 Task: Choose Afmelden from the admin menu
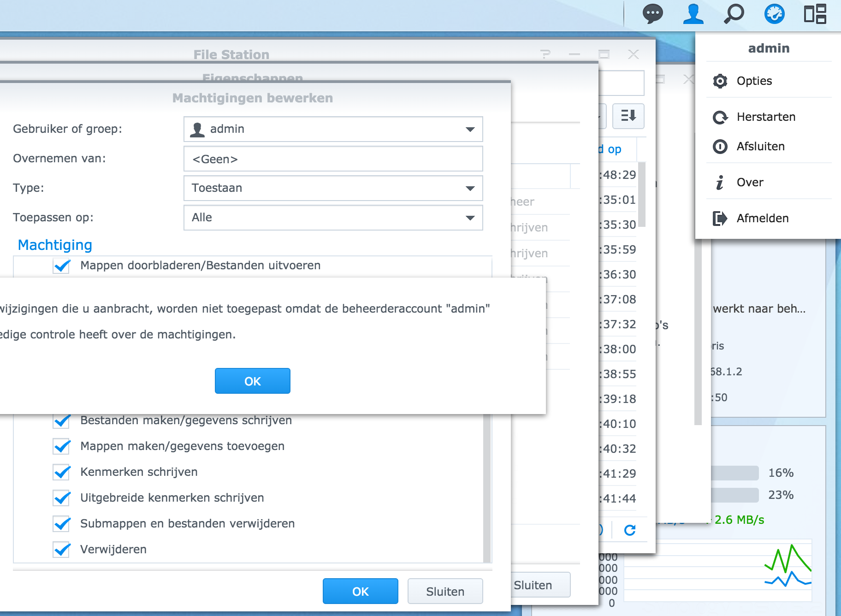pyautogui.click(x=762, y=219)
